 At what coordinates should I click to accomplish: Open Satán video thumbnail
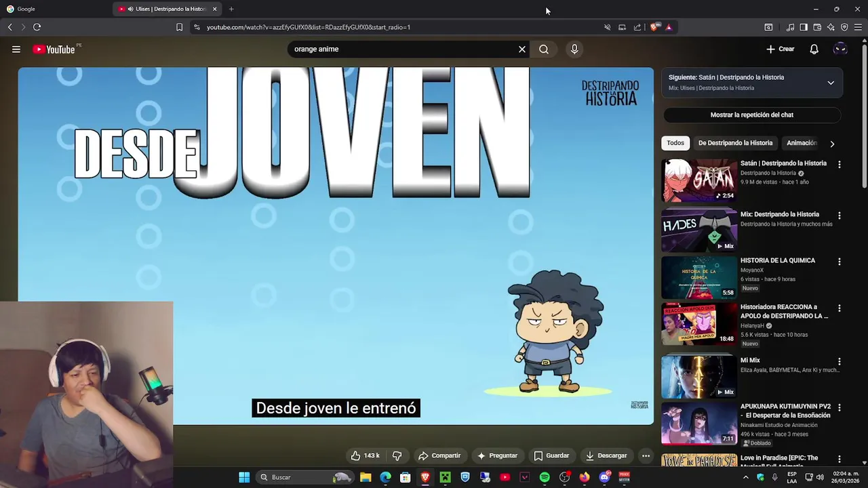click(699, 180)
